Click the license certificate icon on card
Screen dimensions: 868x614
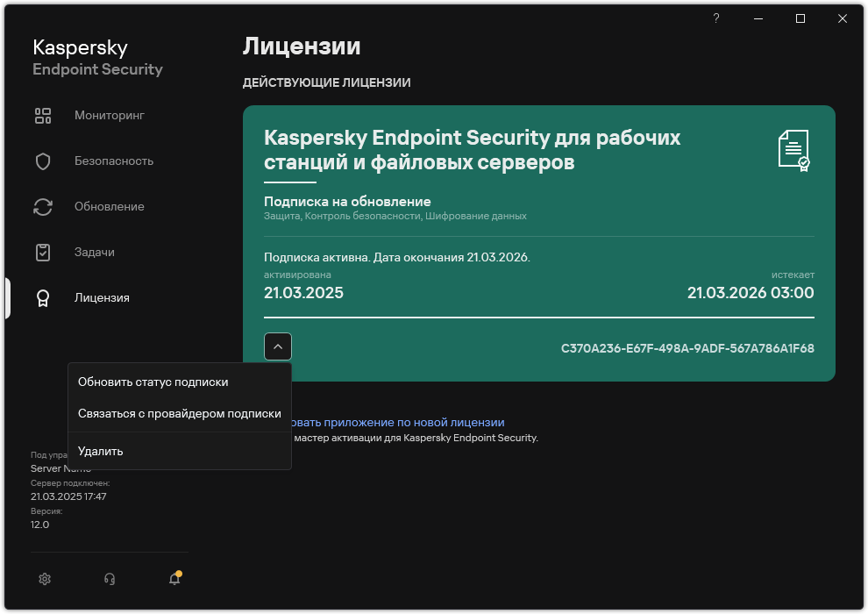[793, 150]
